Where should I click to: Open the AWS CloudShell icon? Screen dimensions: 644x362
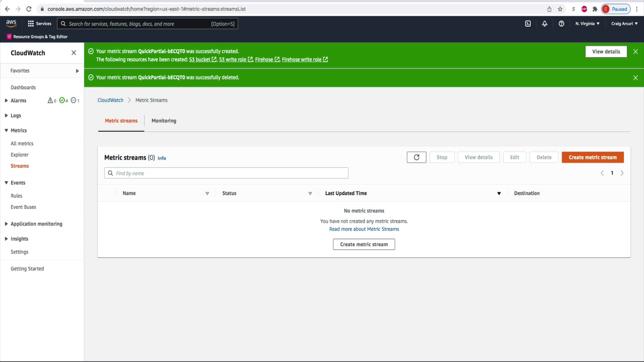(528, 24)
